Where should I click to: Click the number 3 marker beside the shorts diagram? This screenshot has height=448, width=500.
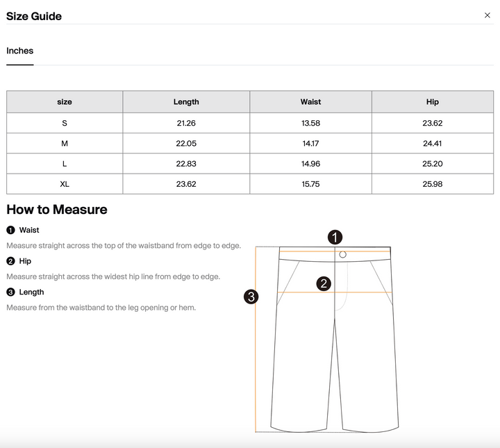tap(251, 297)
